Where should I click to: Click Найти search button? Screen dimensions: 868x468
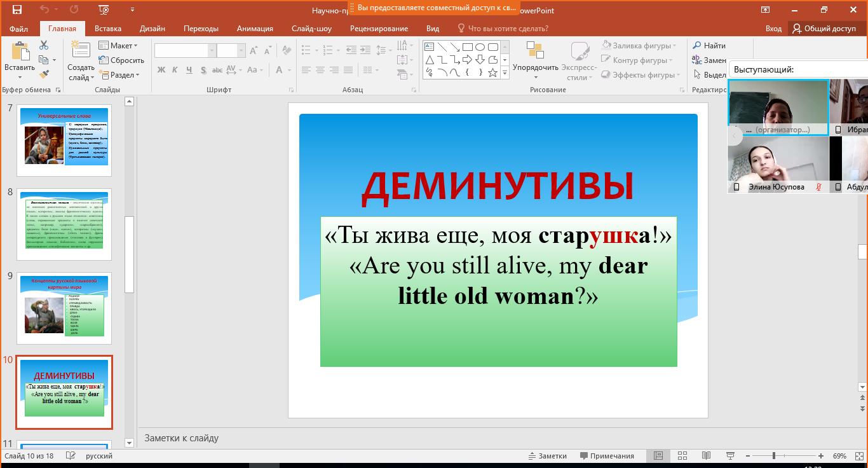pyautogui.click(x=709, y=46)
